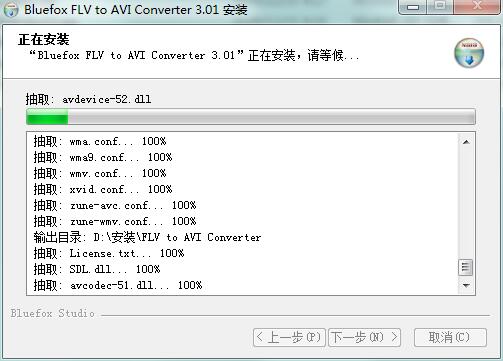Click the "Bluefox Studio" branding text
This screenshot has height=361, width=503.
(52, 313)
